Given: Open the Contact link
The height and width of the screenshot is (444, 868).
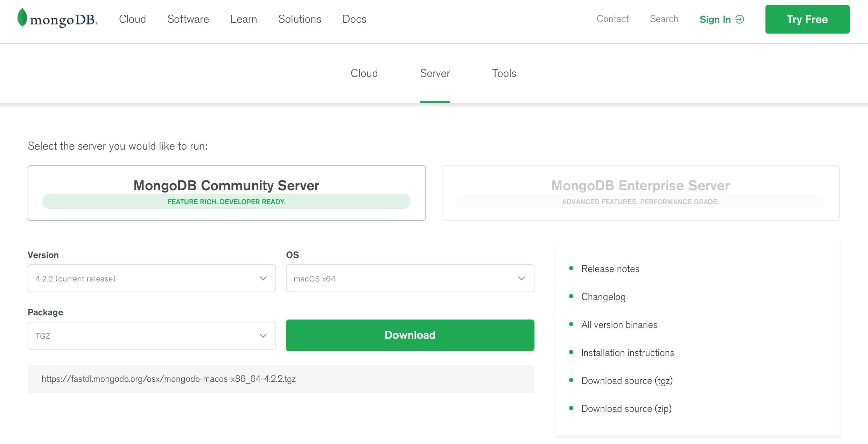Looking at the screenshot, I should (612, 19).
